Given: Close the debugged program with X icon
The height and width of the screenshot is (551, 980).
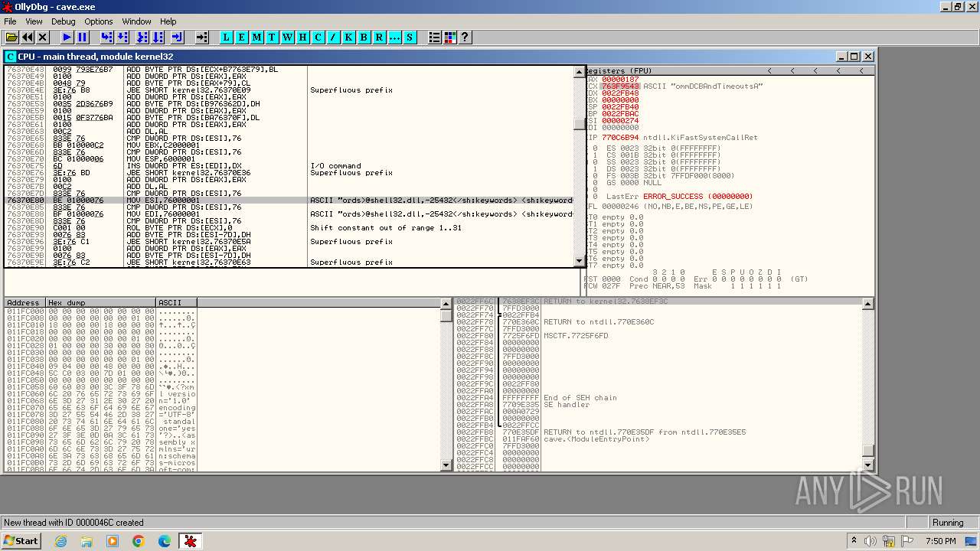Looking at the screenshot, I should pos(43,37).
